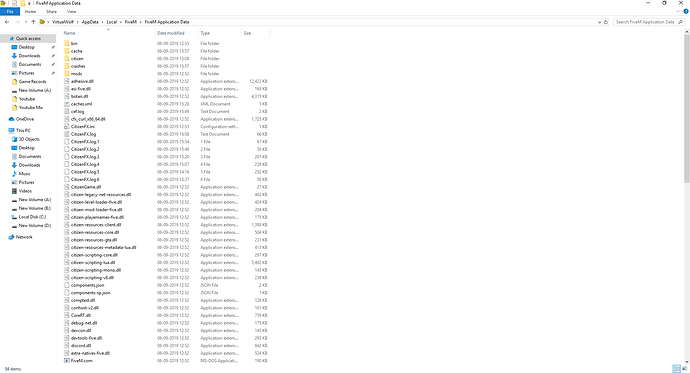Select the discord.dll file
This screenshot has height=373, width=690.
pyautogui.click(x=81, y=346)
